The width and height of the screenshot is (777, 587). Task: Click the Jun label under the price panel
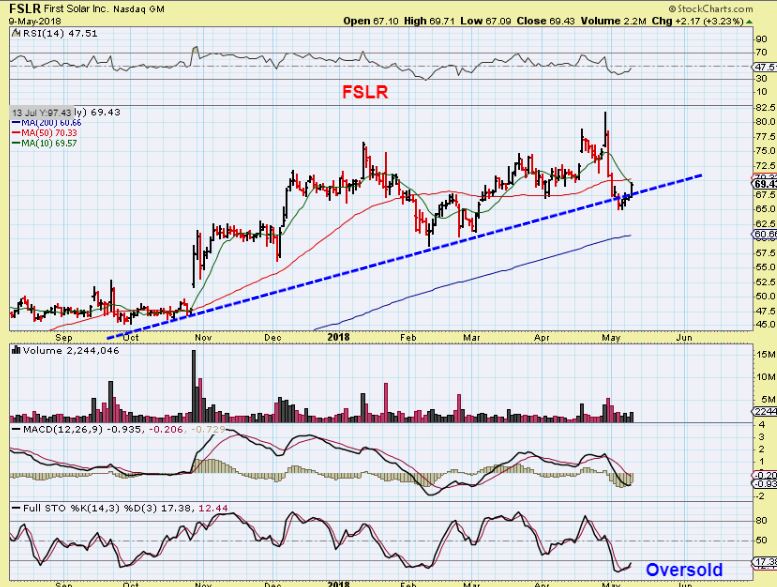684,337
